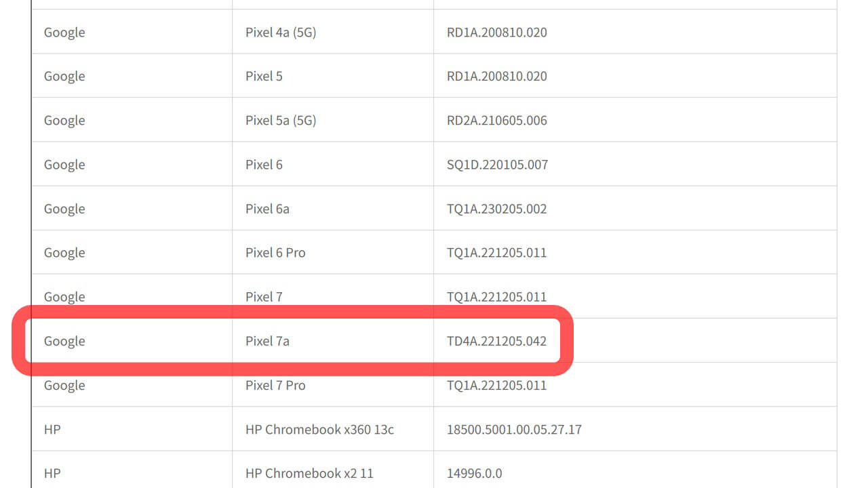
Task: Click the Pixel 7 Pro cell
Action: [x=275, y=385]
